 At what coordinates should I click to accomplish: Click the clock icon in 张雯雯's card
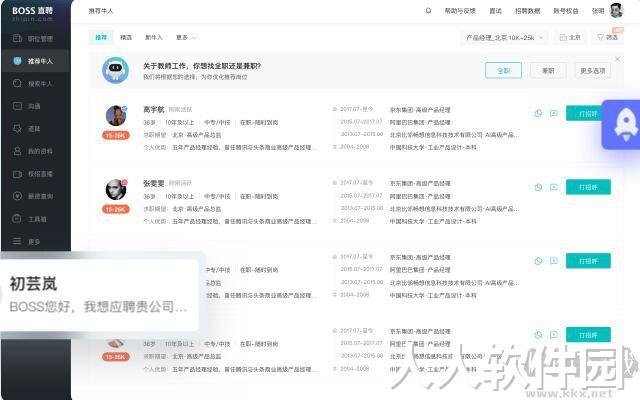[538, 187]
